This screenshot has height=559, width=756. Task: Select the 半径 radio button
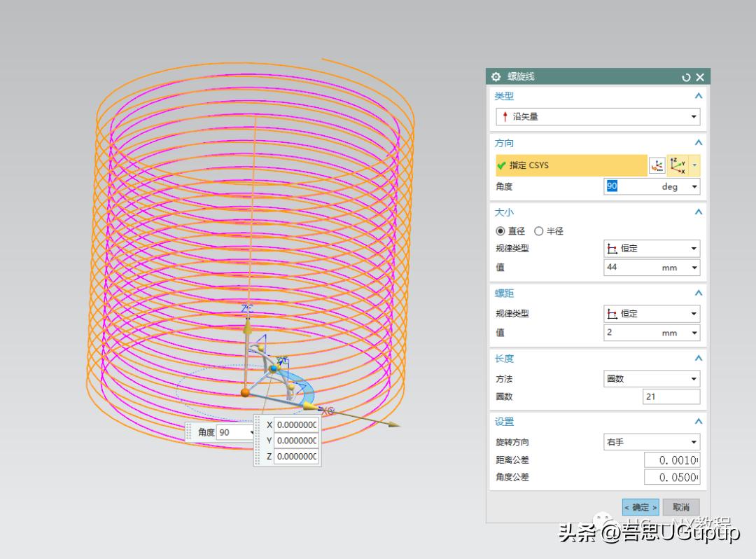pyautogui.click(x=540, y=230)
